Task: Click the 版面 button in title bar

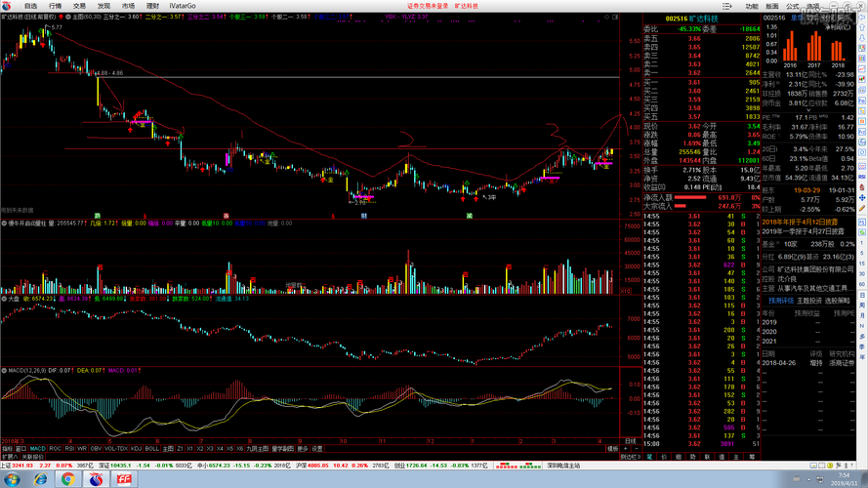Action: point(772,6)
